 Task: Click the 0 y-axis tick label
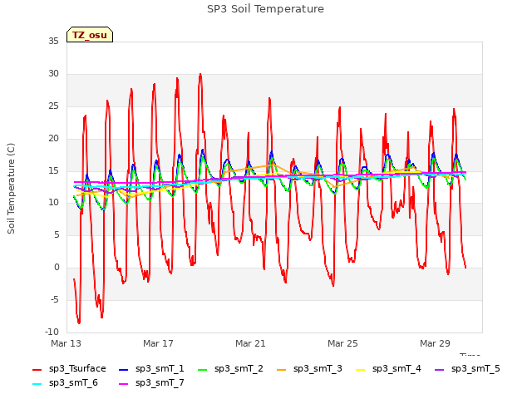57,267
